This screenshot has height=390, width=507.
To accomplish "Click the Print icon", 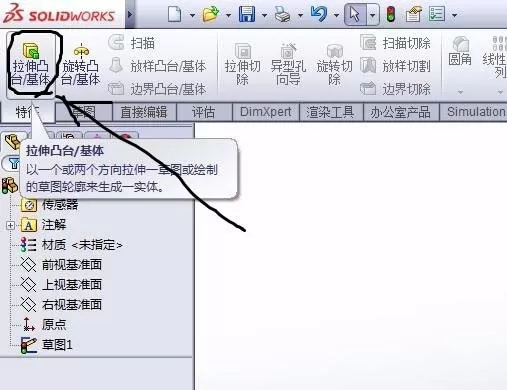I will pos(282,15).
